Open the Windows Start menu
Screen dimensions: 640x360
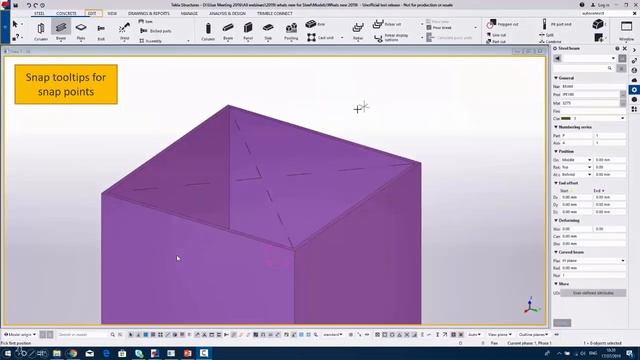(8, 353)
